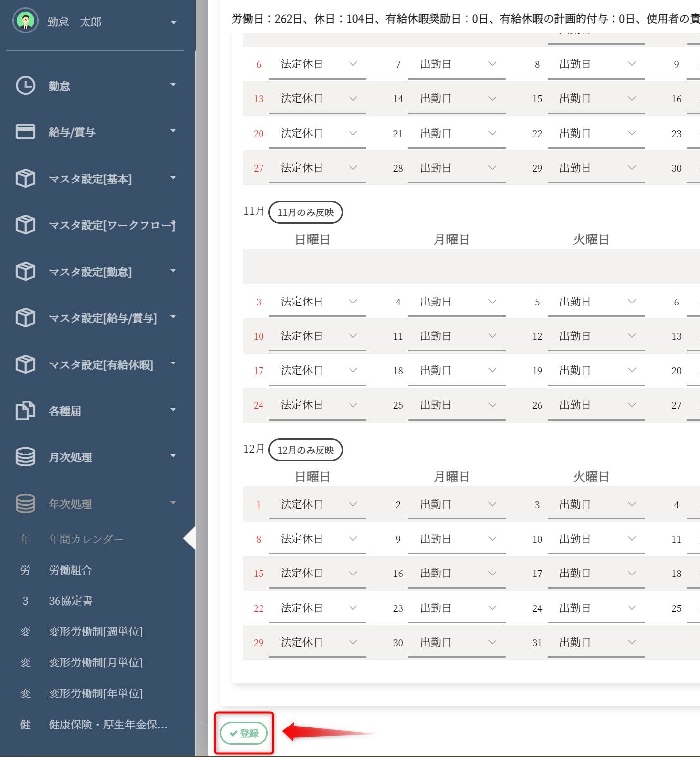The width and height of the screenshot is (700, 757).
Task: Open 36協定書 menu item
Action: 71,601
